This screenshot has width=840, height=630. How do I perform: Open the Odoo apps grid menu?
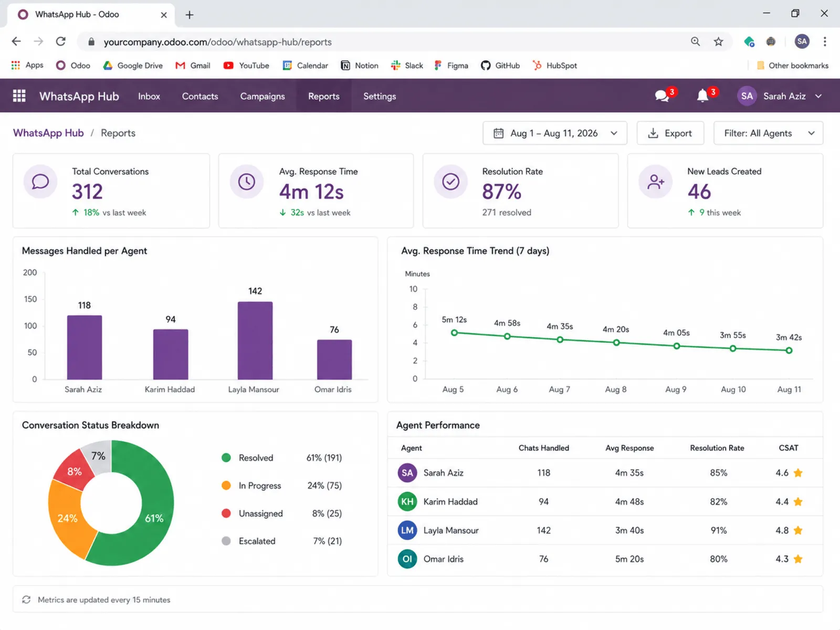[x=19, y=96]
